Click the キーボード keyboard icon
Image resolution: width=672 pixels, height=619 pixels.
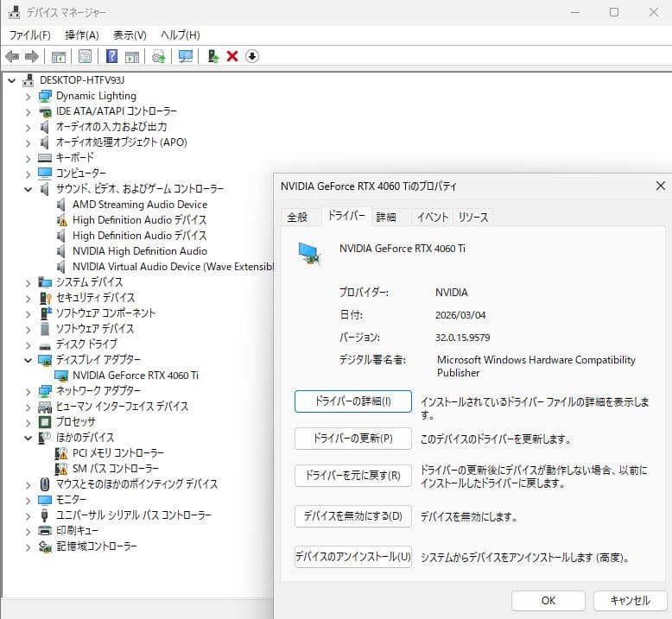pyautogui.click(x=45, y=158)
